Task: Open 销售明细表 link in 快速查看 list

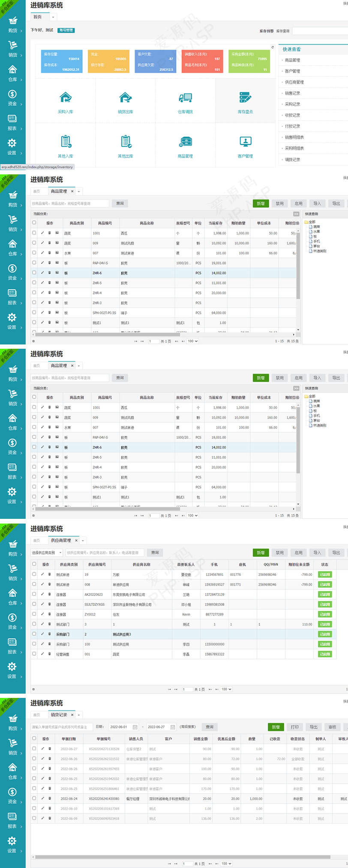Action: coord(294,138)
